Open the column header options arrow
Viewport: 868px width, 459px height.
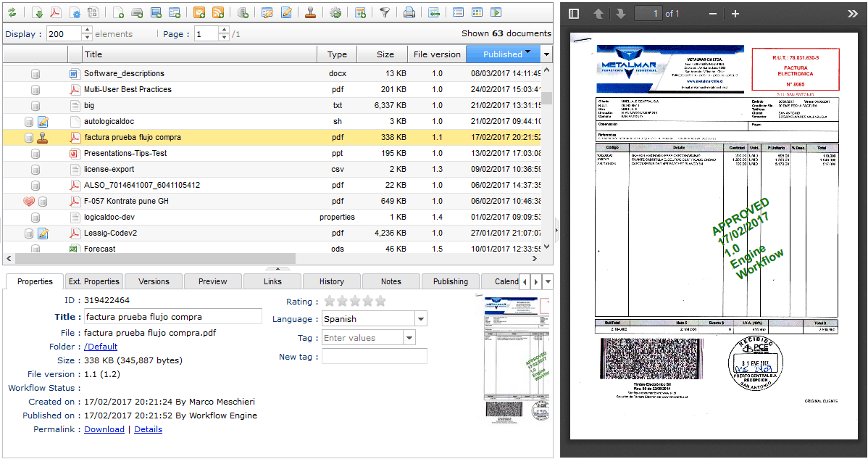(x=547, y=54)
